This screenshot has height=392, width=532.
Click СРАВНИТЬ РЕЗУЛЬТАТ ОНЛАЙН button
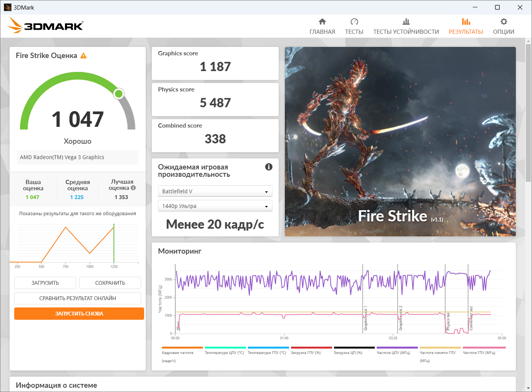coord(78,298)
